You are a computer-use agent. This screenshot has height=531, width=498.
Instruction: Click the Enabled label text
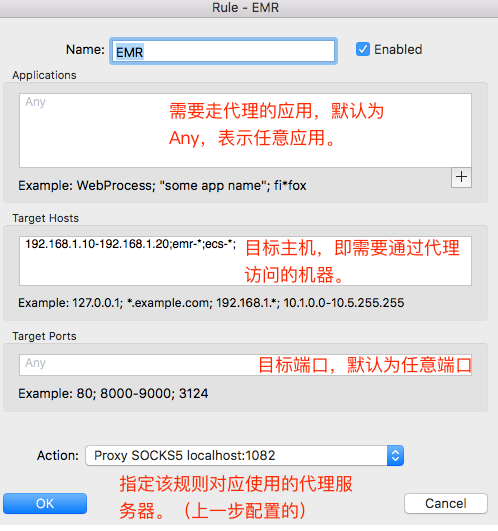[x=398, y=49]
